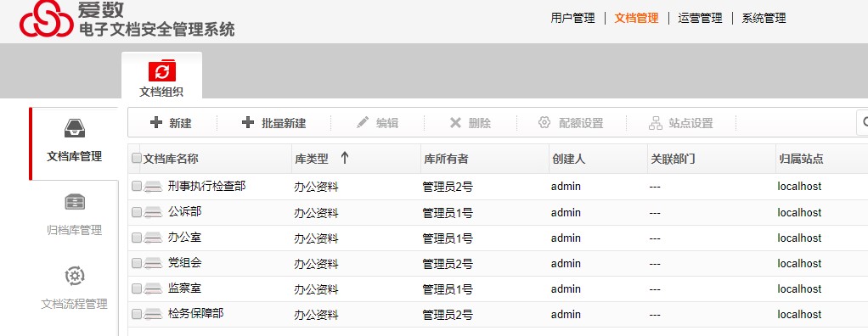Open the 文档组织 red folder icon

pyautogui.click(x=161, y=71)
